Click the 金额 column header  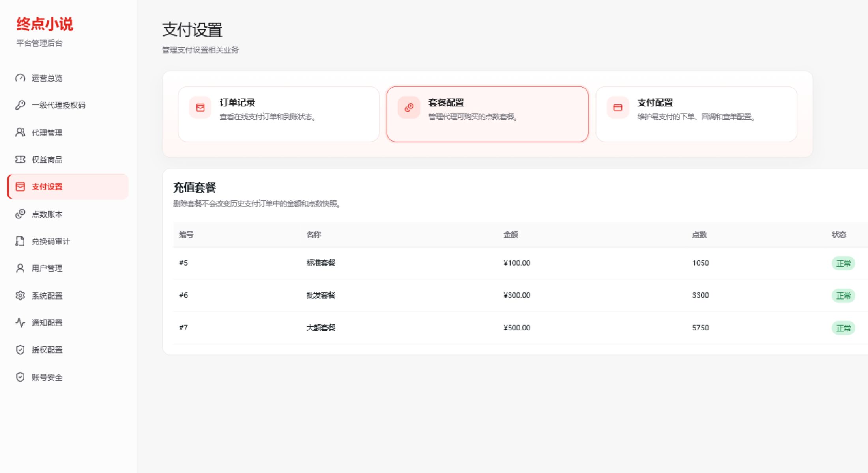[511, 235]
